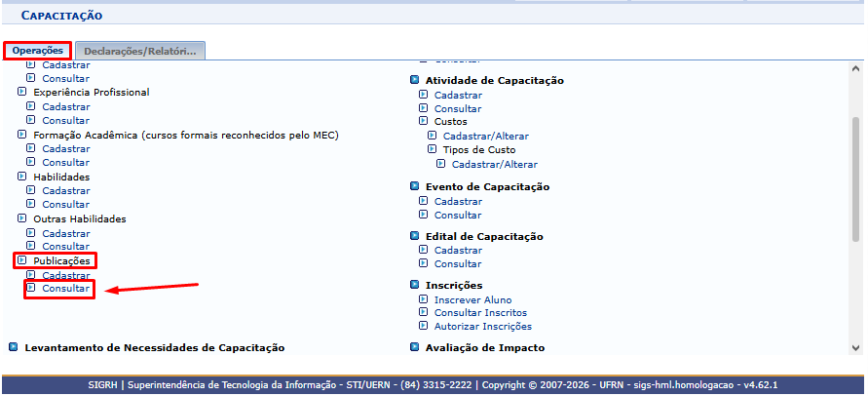The height and width of the screenshot is (396, 868).
Task: Click the bullet icon beside Autorizar Inscrições
Action: click(423, 325)
